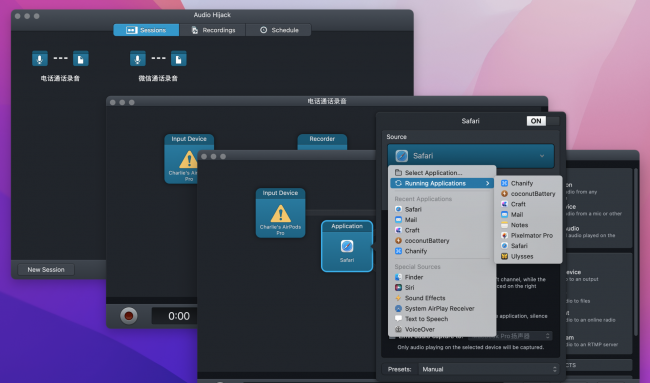Choose Mail in running apps submenu

point(529,214)
